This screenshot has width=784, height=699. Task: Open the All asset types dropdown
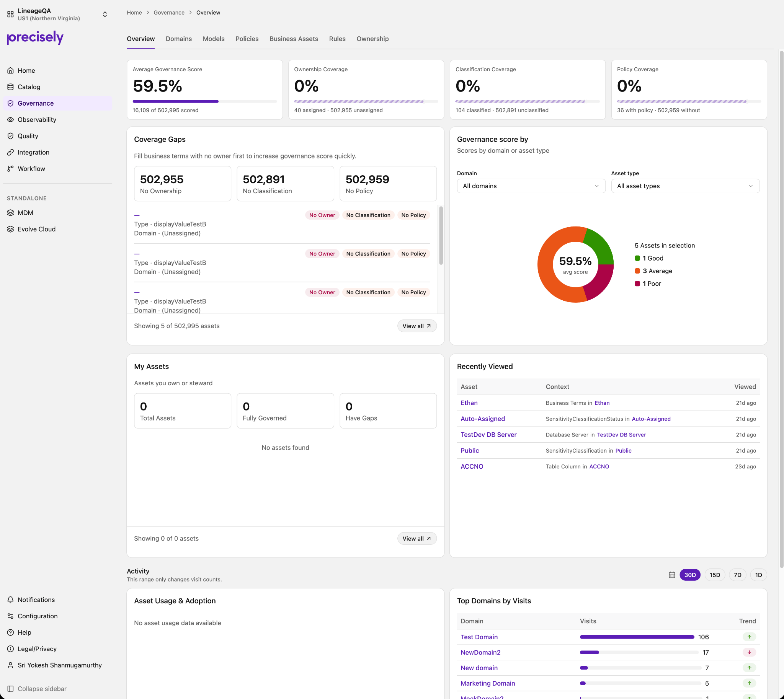[685, 186]
